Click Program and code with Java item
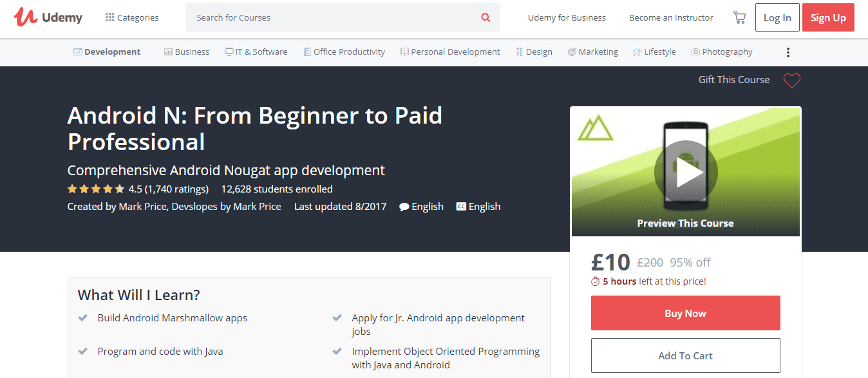The image size is (868, 378). coord(160,352)
